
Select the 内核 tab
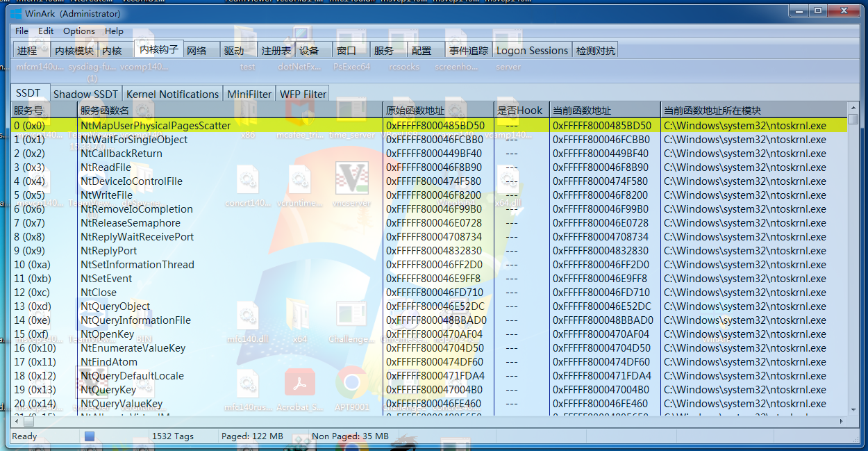[115, 50]
